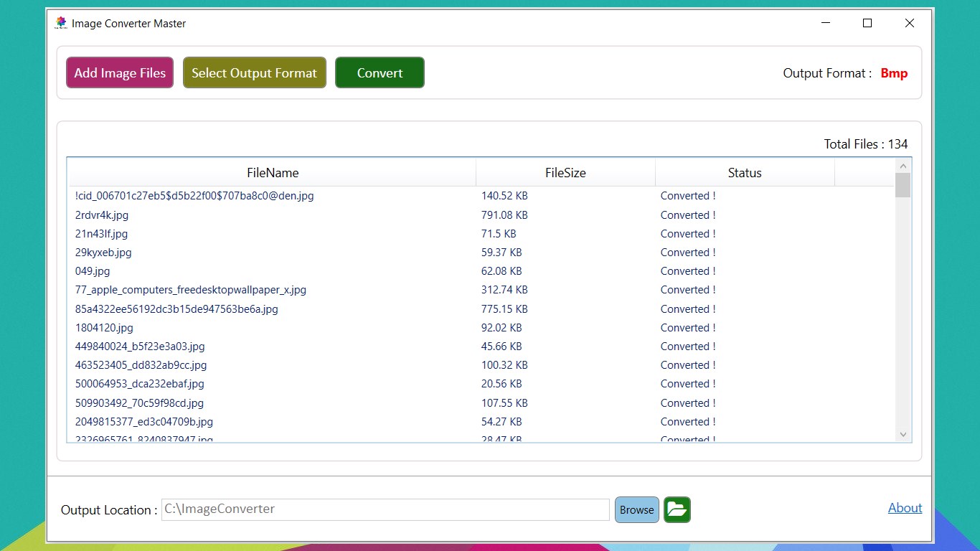Click the 775.15 KB file size cell
The image size is (980, 551).
point(504,309)
